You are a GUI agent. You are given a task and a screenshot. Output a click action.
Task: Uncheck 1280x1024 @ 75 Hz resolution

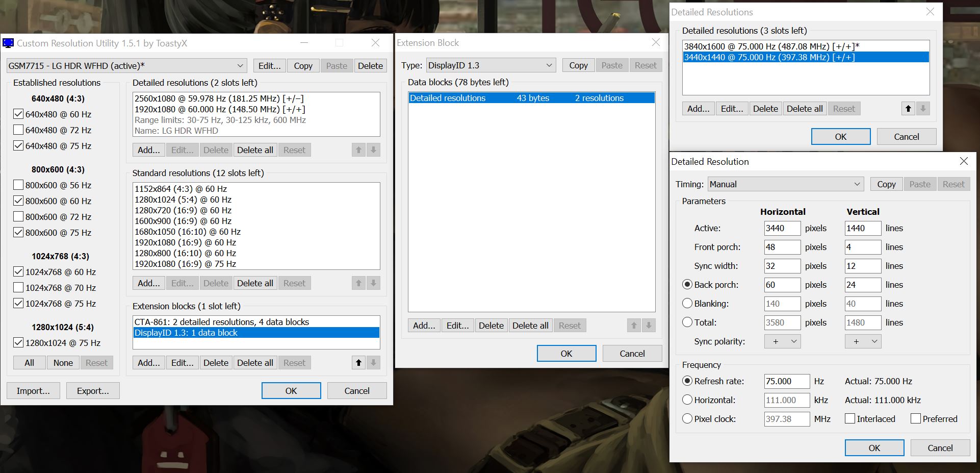pyautogui.click(x=18, y=343)
